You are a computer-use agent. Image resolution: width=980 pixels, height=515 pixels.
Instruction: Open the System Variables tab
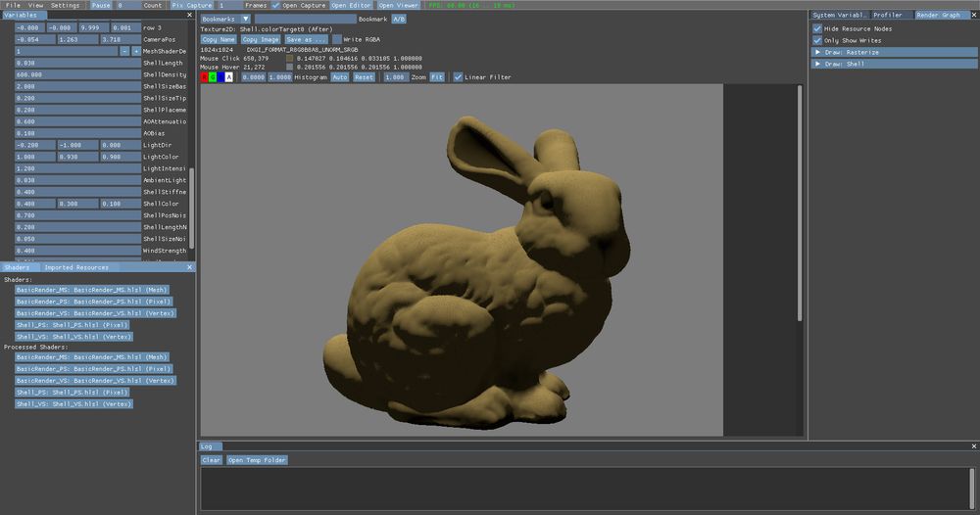click(839, 15)
